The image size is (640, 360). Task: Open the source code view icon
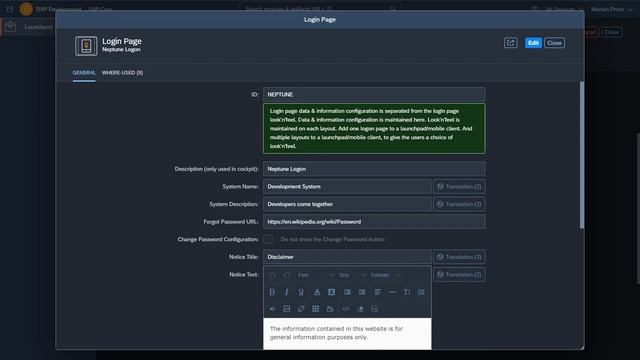click(x=346, y=309)
